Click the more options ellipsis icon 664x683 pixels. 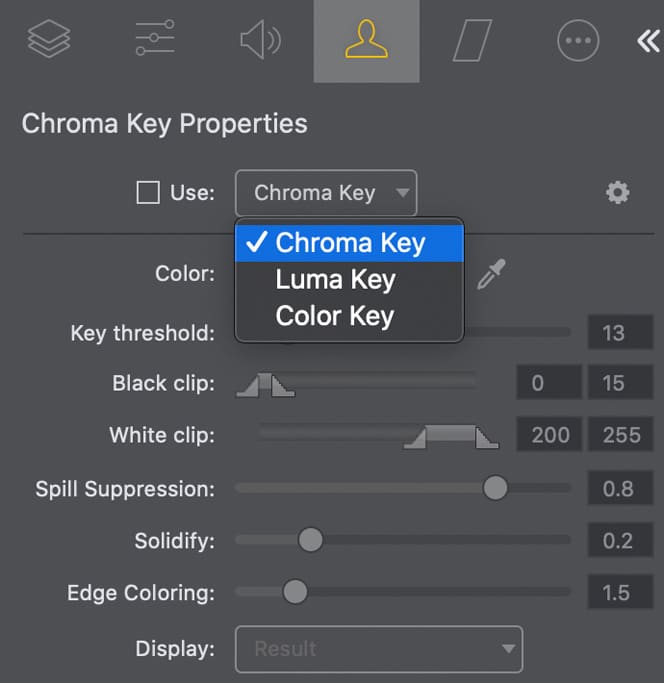point(577,40)
